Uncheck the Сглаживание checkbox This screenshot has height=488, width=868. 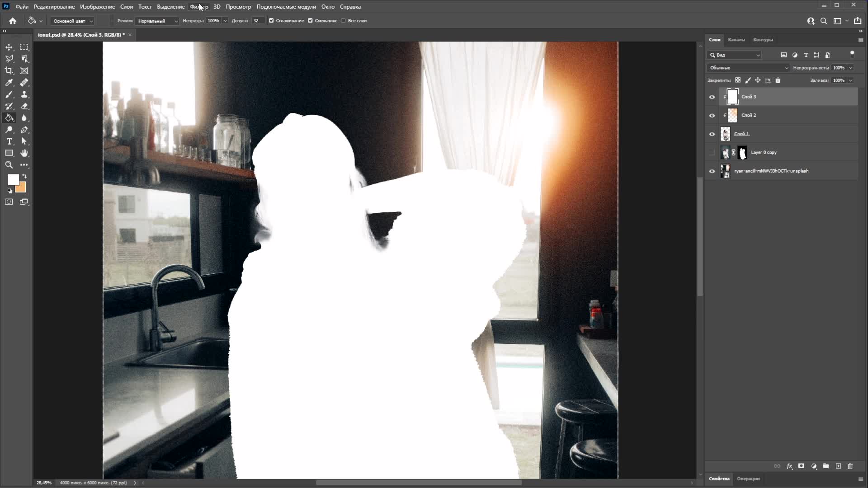point(271,21)
